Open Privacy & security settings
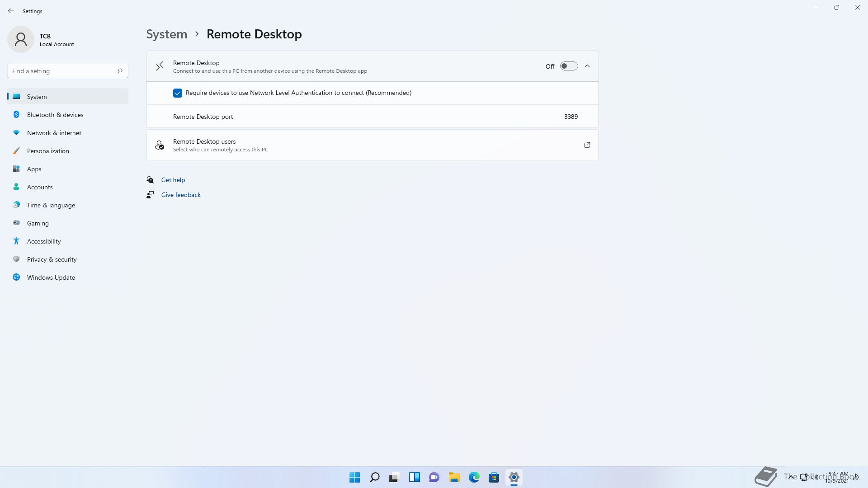The height and width of the screenshot is (488, 868). click(68, 259)
